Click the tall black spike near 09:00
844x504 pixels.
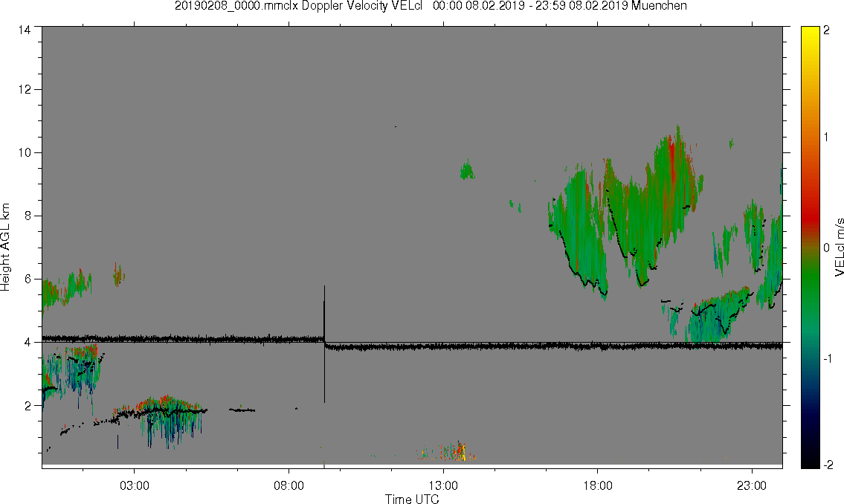(x=324, y=343)
